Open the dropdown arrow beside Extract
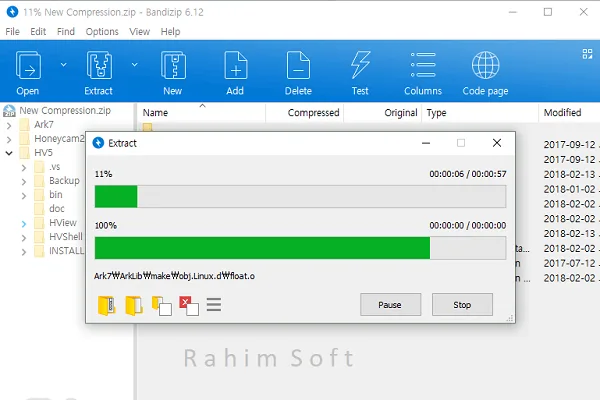Viewport: 600px width, 400px height. [x=135, y=65]
